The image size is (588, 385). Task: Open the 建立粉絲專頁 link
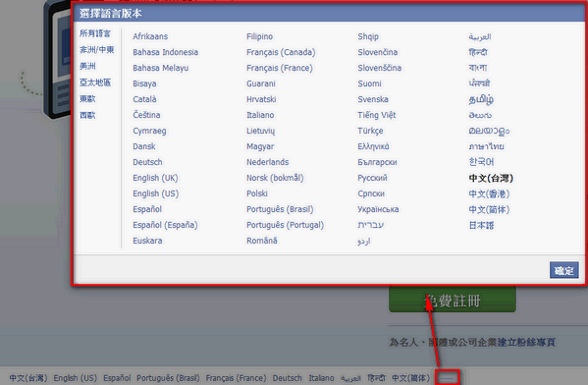[526, 342]
